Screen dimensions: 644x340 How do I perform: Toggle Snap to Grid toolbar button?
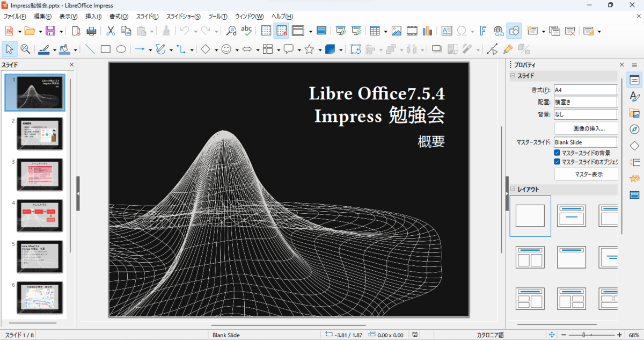point(281,31)
